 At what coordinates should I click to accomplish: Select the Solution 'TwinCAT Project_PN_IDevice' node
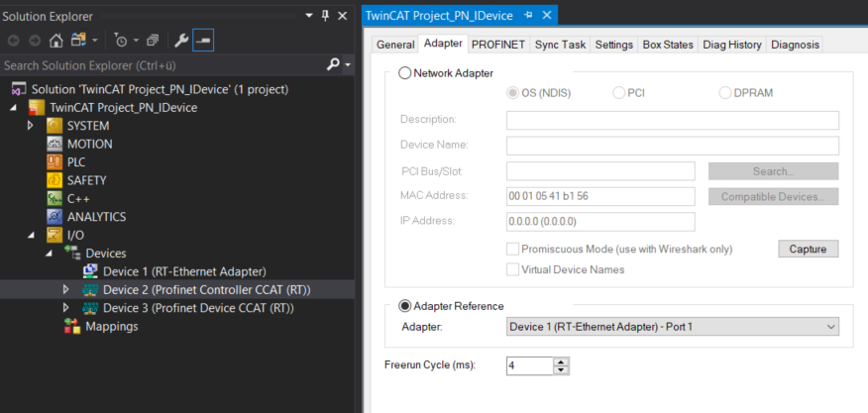(x=160, y=89)
